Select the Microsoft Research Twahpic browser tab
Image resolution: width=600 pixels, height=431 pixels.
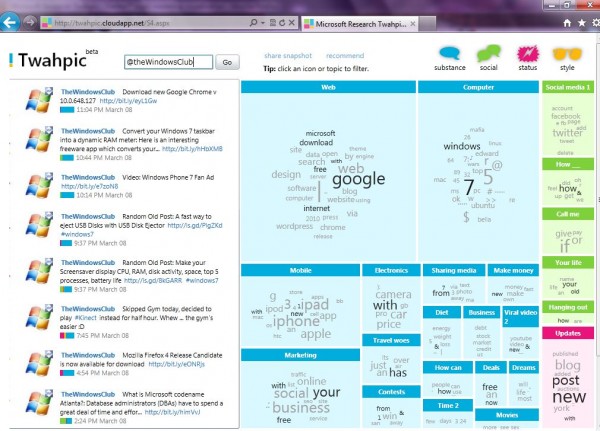(360, 24)
